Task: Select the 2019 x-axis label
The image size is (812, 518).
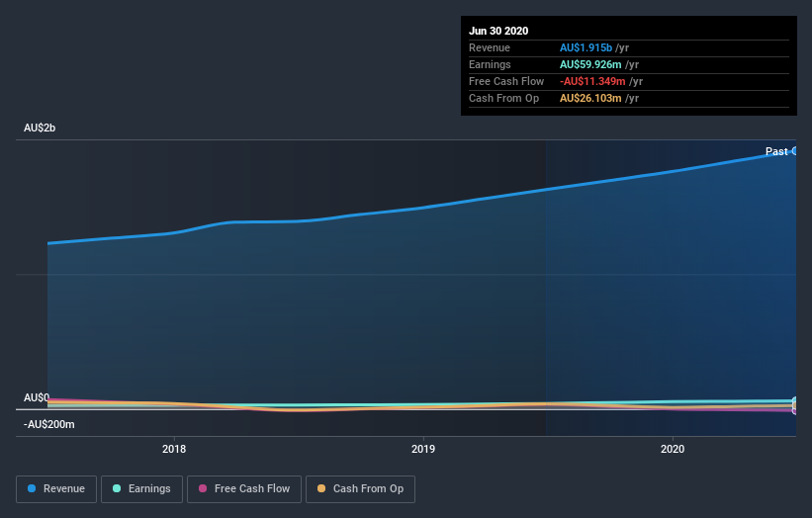Action: (x=423, y=449)
